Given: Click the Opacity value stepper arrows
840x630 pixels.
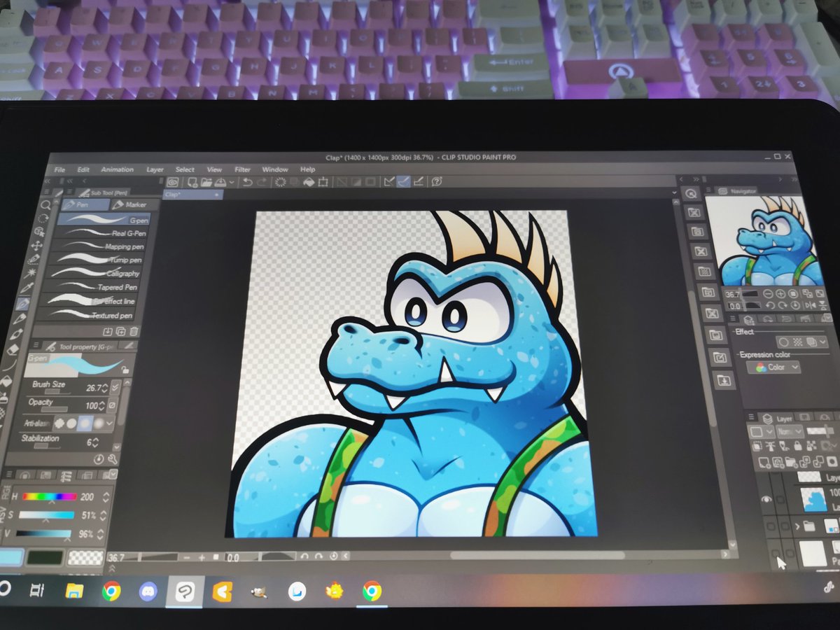Looking at the screenshot, I should point(101,406).
